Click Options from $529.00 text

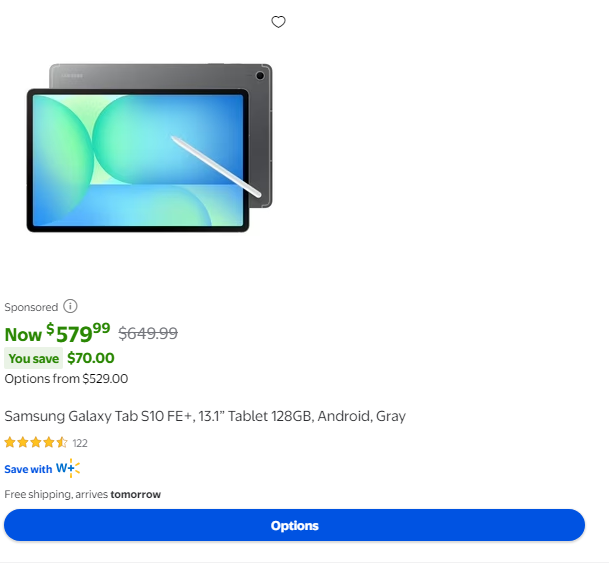click(x=66, y=379)
